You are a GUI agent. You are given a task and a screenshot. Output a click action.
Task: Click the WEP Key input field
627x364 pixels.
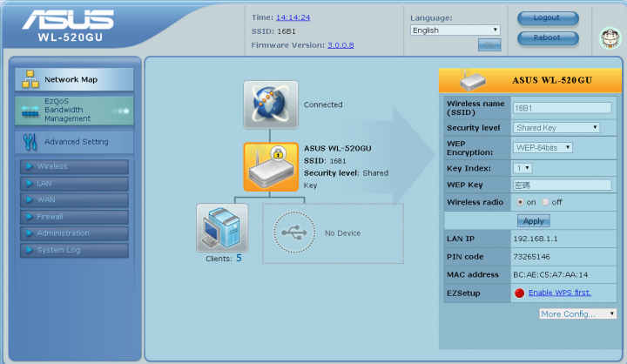point(562,185)
